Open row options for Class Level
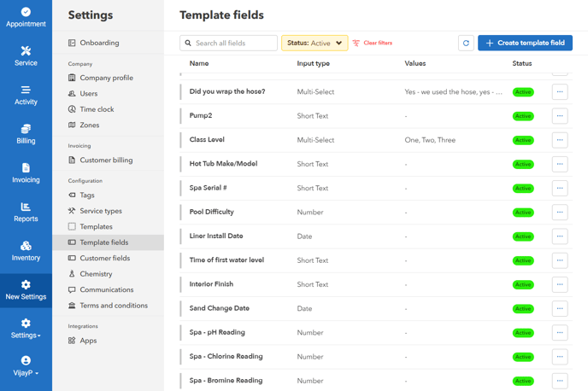Screen dimensions: 588x391 (x=560, y=140)
